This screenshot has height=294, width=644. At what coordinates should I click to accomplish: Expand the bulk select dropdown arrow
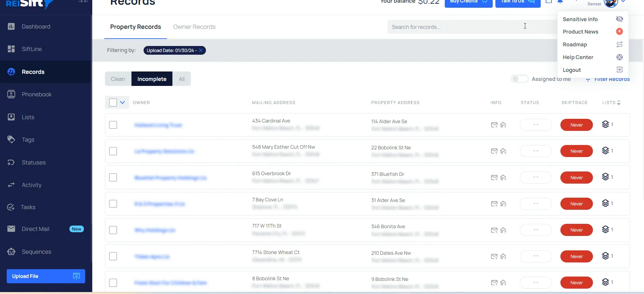pyautogui.click(x=123, y=102)
